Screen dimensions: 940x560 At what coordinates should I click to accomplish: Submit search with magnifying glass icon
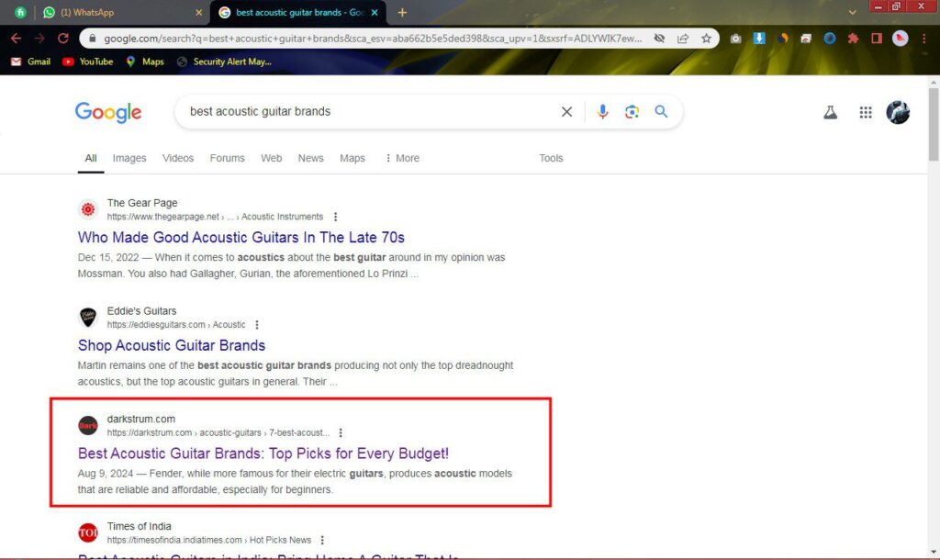pos(661,111)
